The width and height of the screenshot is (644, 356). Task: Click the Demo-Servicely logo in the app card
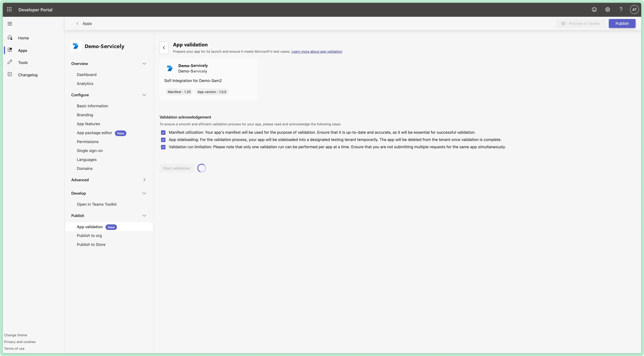(x=170, y=68)
